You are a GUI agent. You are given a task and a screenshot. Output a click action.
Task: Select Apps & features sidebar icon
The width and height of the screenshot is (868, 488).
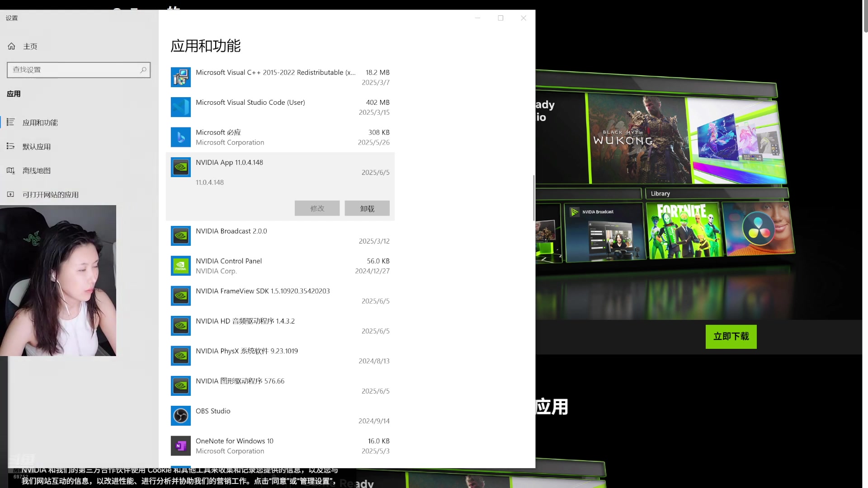tap(11, 122)
